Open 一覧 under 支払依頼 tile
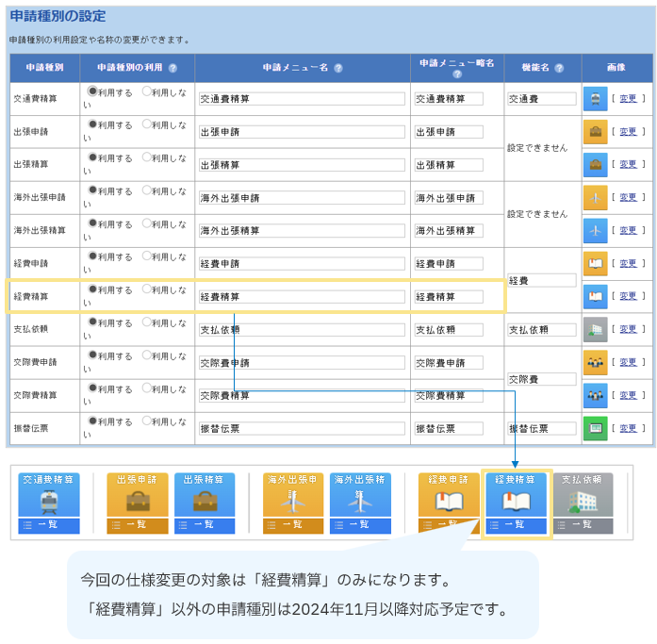This screenshot has width=657, height=644. click(x=582, y=525)
